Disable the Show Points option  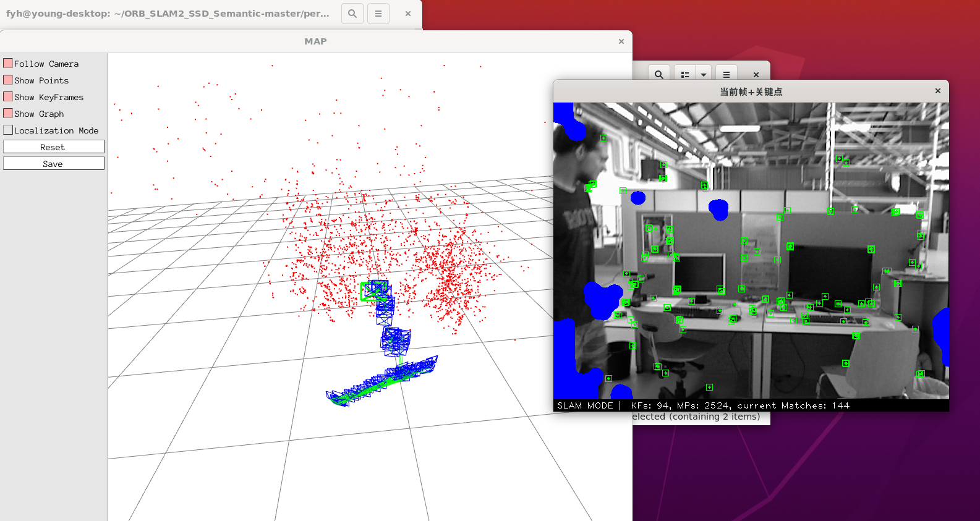[8, 80]
